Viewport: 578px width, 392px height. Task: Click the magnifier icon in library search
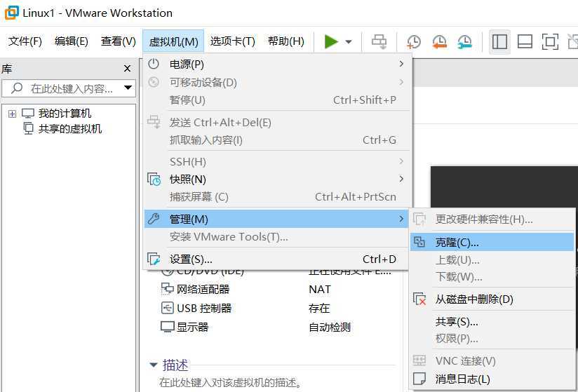point(17,88)
